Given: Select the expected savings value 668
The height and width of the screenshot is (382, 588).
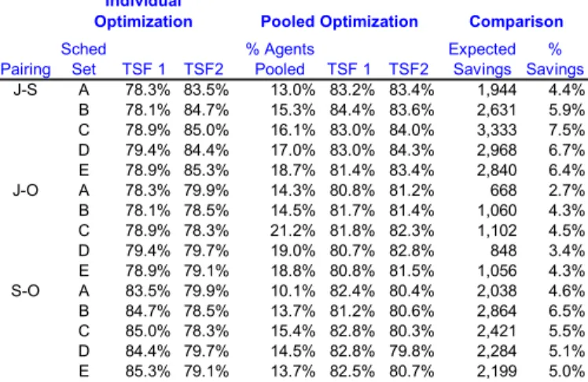Looking at the screenshot, I should (x=503, y=190).
